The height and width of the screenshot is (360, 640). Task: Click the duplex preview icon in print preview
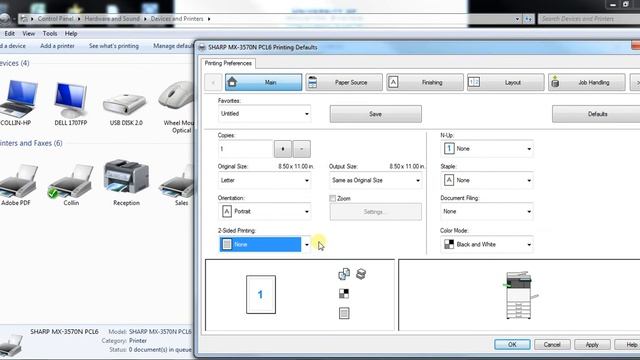pos(344,274)
